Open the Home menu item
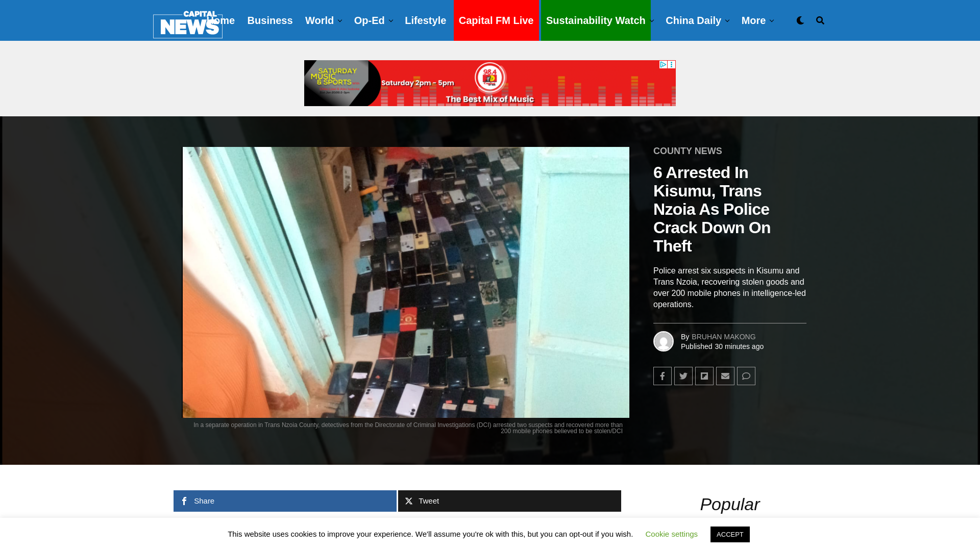 tap(221, 20)
